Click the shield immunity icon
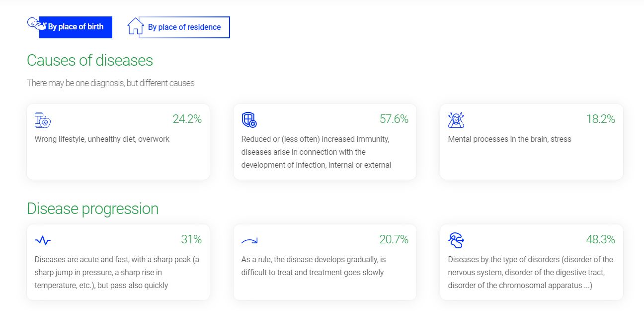The image size is (644, 311). (x=249, y=120)
